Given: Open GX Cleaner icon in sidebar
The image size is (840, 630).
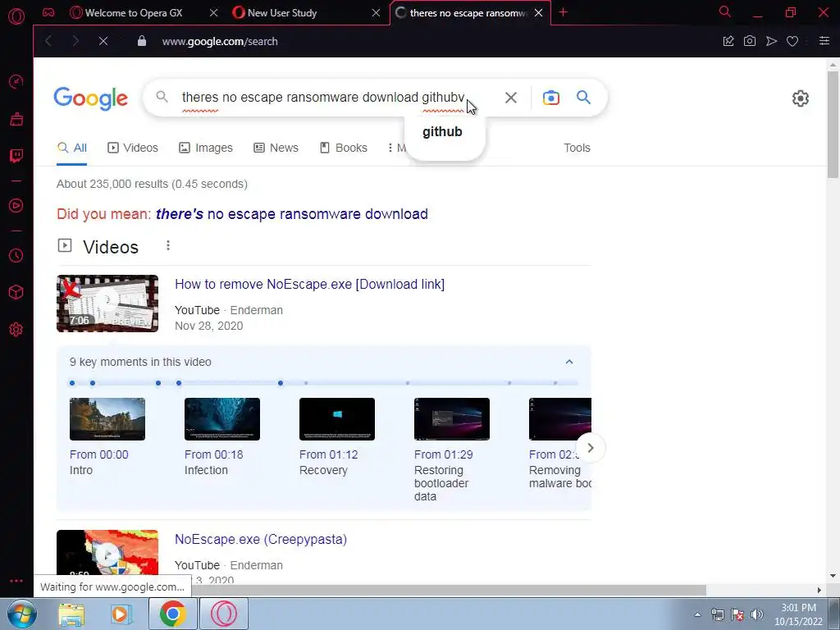Looking at the screenshot, I should (x=16, y=119).
